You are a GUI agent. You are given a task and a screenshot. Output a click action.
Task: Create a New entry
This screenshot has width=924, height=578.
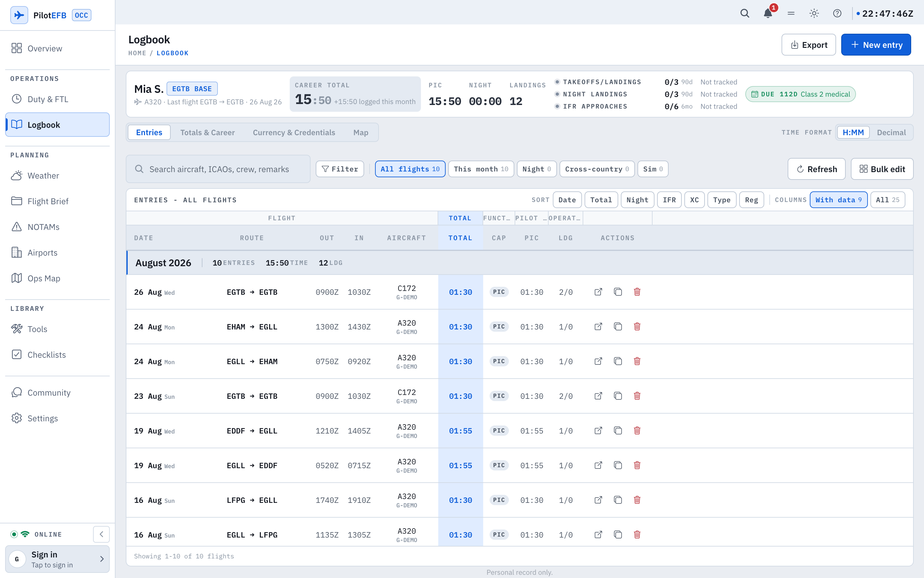(x=876, y=45)
